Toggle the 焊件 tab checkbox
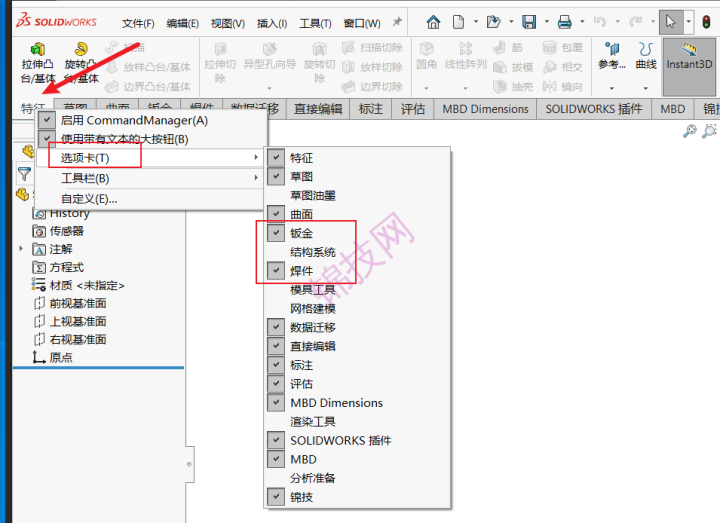Screen dimensions: 720x523 tap(276, 270)
